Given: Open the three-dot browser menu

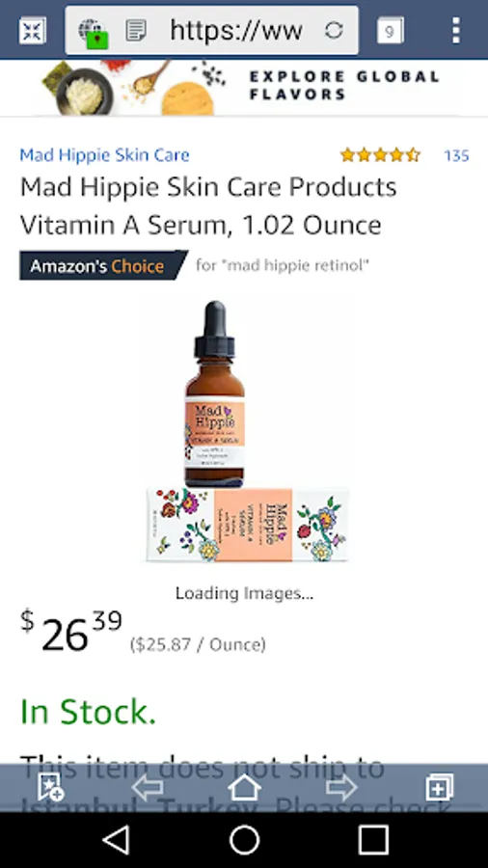Looking at the screenshot, I should (x=455, y=31).
